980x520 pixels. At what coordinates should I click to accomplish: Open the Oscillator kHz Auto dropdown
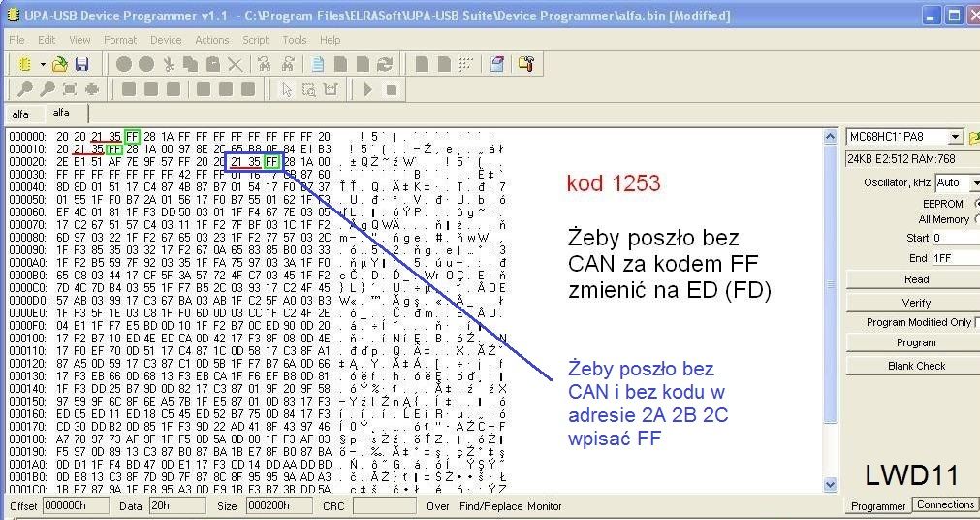(x=974, y=182)
